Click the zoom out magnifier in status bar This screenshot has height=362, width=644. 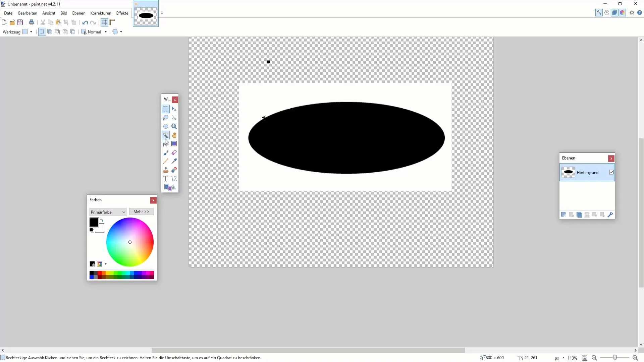point(594,358)
